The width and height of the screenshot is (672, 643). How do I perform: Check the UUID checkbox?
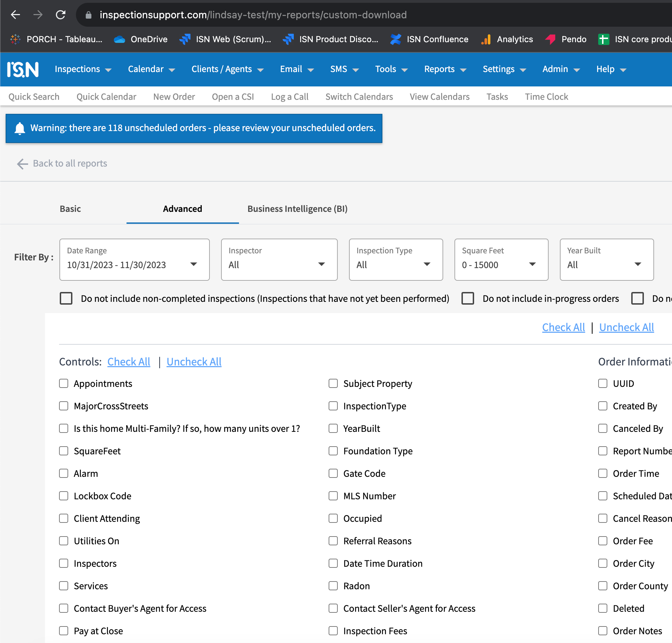coord(603,383)
